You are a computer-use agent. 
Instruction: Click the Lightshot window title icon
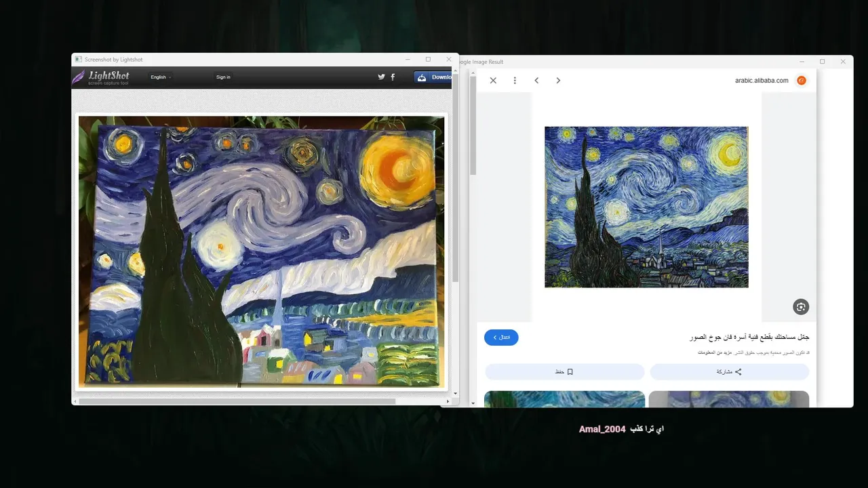click(x=79, y=59)
